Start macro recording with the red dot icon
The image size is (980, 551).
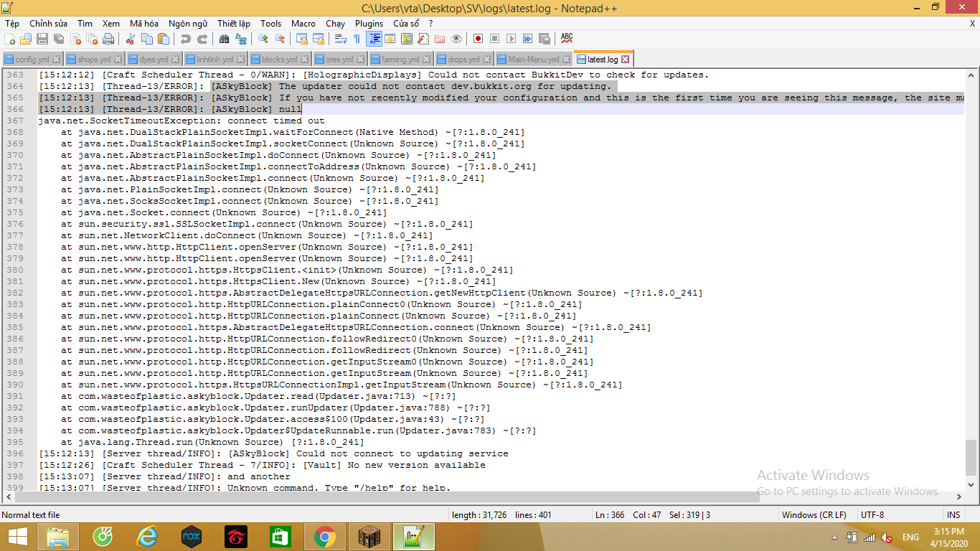coord(478,39)
